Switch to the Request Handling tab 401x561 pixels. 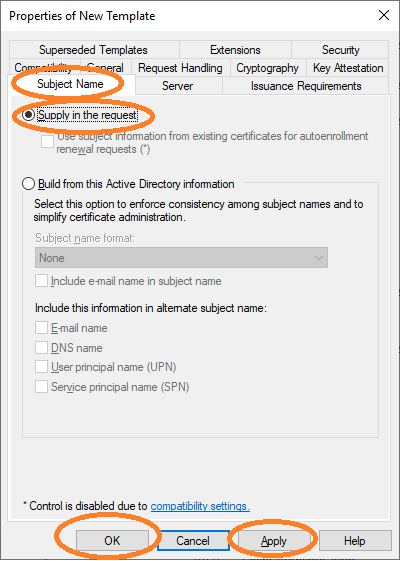(x=180, y=68)
